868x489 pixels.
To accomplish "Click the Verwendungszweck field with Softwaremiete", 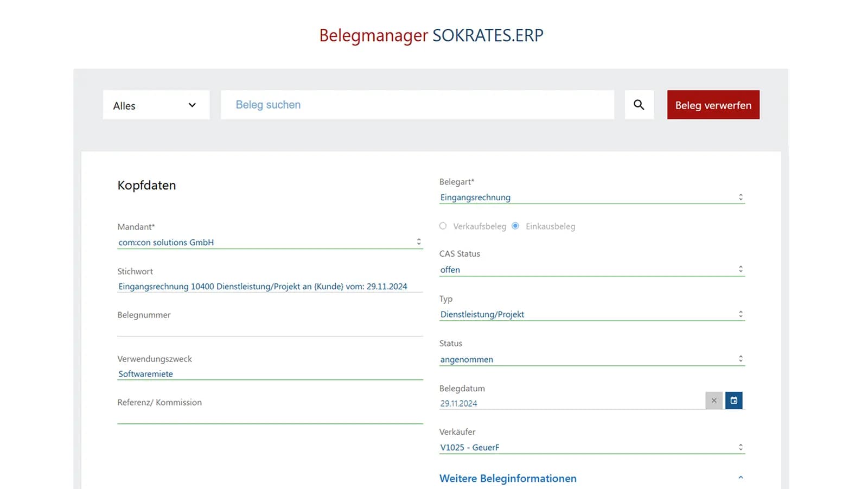I will (270, 373).
